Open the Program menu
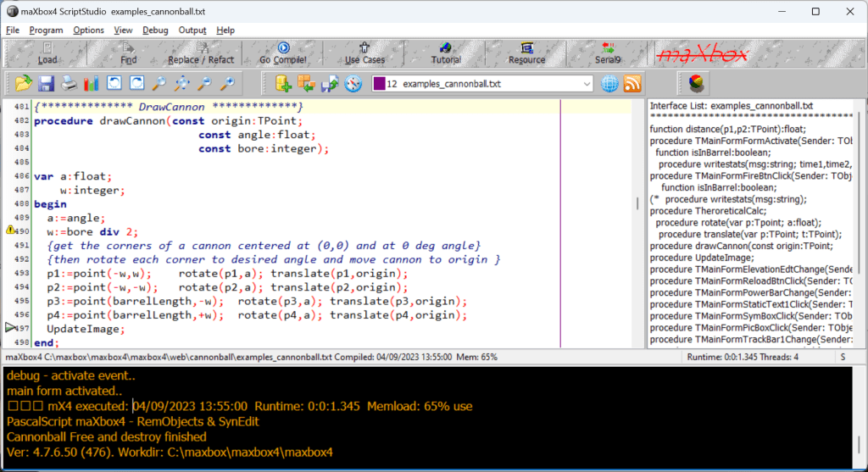Image resolution: width=868 pixels, height=472 pixels. (x=46, y=30)
